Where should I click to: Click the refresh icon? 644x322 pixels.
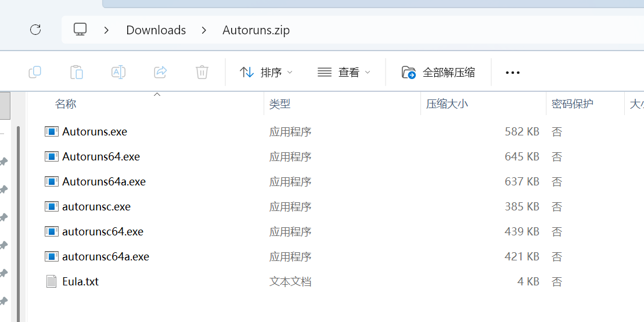pos(36,30)
